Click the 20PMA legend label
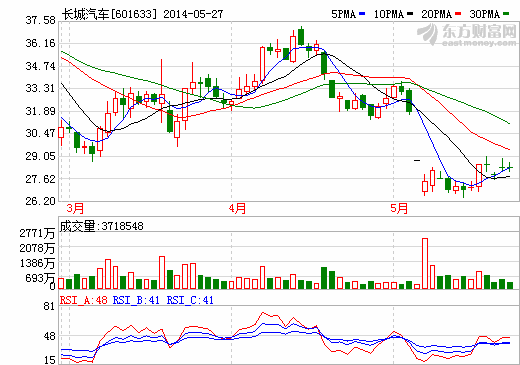Screen dimensions: 520x365 pos(436,14)
